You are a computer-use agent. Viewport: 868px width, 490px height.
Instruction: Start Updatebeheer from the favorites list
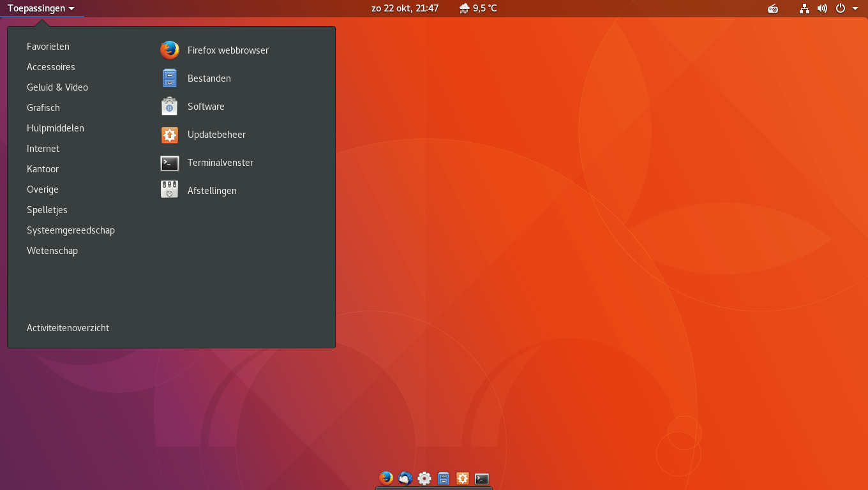point(216,135)
